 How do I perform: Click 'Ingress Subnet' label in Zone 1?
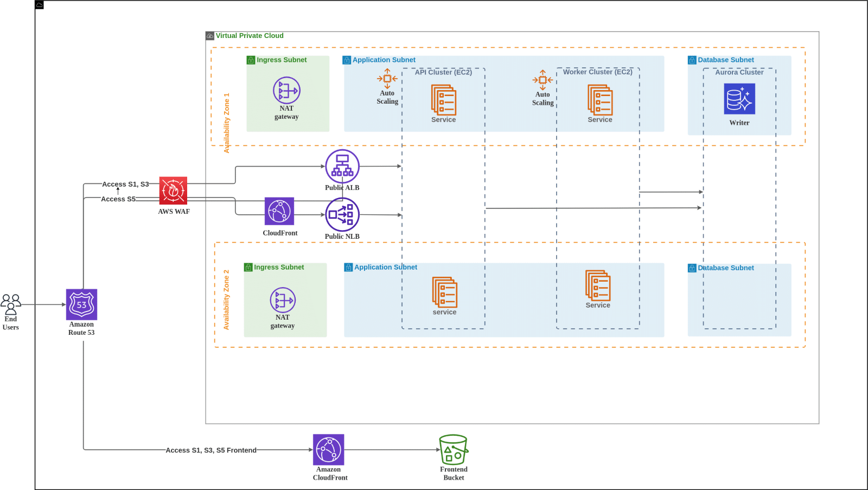tap(282, 60)
